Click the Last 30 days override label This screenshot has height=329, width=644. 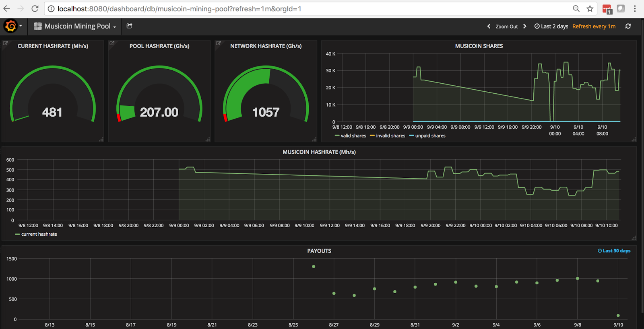tap(614, 251)
